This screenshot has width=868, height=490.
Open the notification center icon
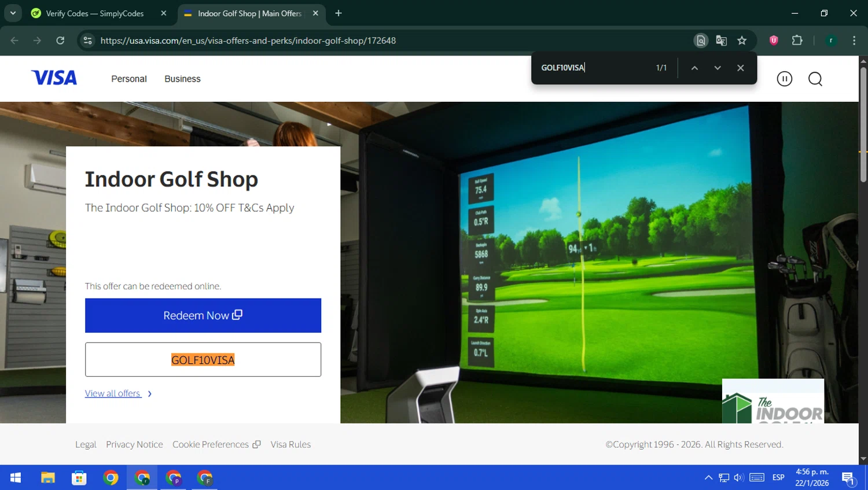848,478
